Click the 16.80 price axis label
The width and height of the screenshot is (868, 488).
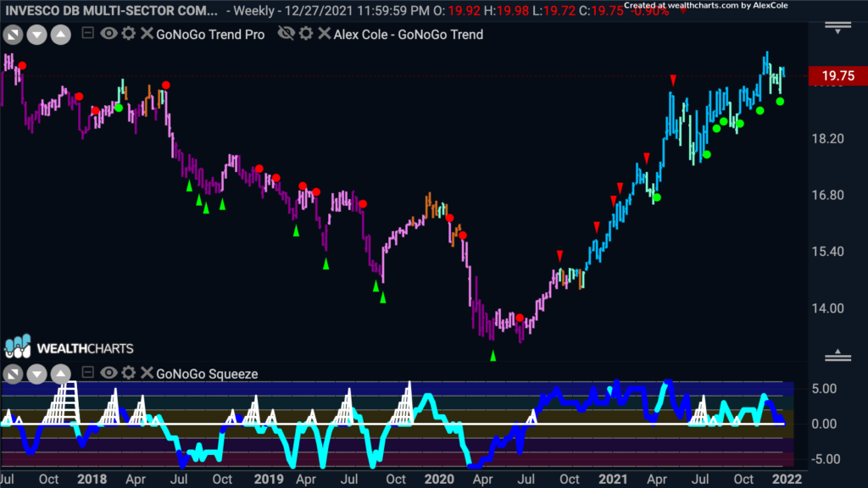(827, 195)
